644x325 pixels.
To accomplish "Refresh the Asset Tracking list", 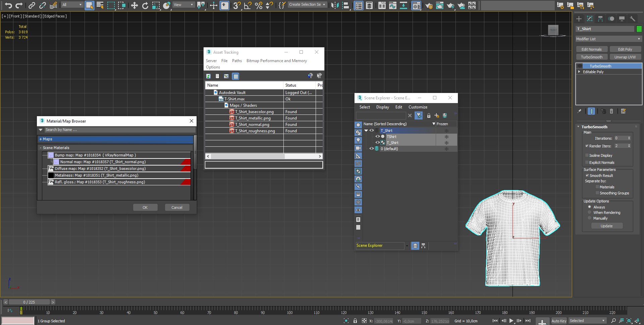I will [x=208, y=76].
